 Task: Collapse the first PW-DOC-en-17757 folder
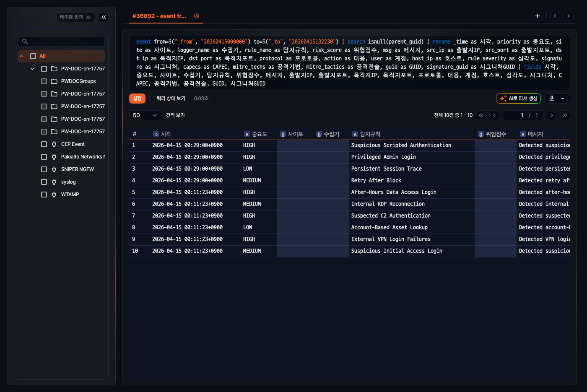click(x=32, y=69)
